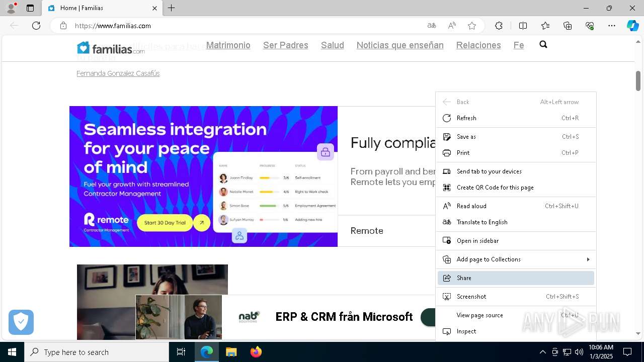Show hidden system tray icons
Screen dimensions: 644x362
(542, 352)
